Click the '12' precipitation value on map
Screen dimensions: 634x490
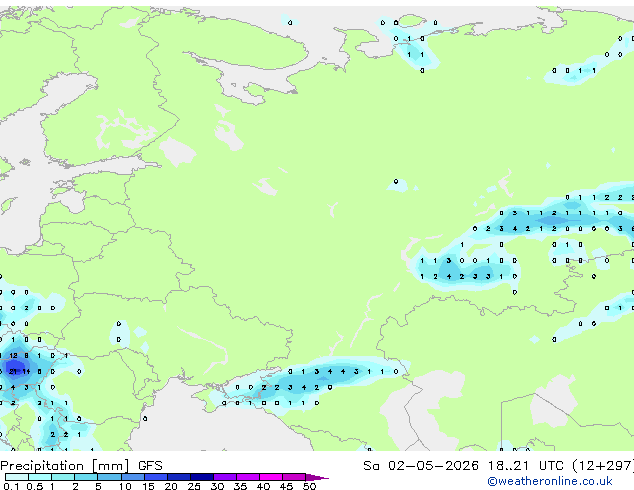click(13, 355)
